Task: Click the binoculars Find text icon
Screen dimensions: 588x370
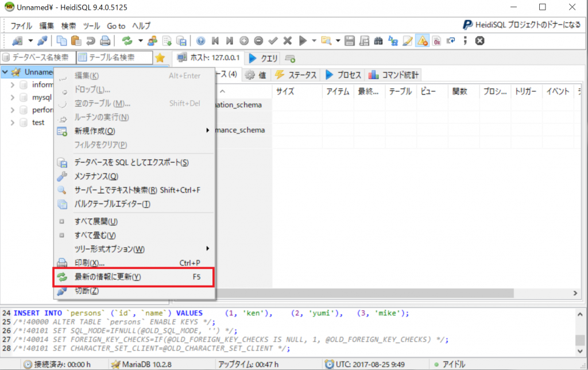Action: tap(378, 41)
